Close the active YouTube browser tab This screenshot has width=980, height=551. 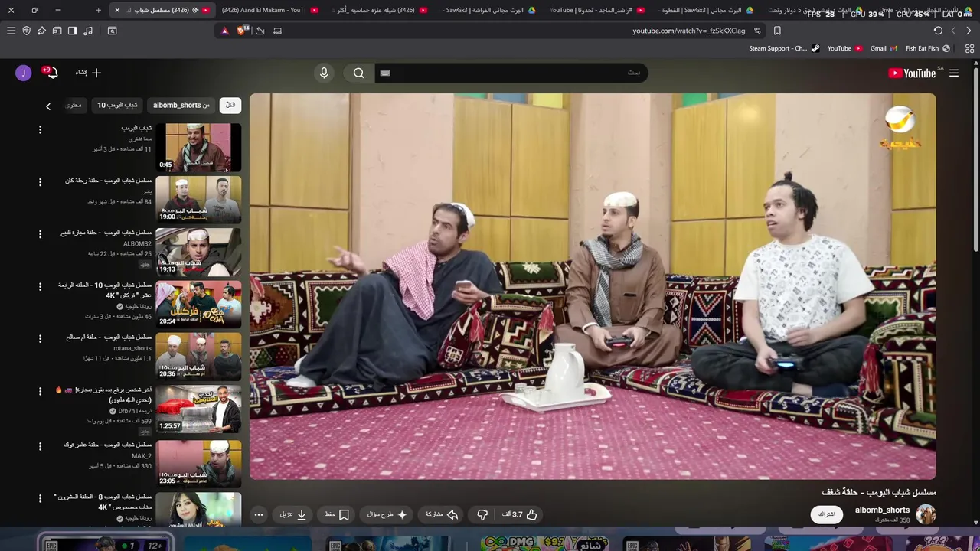click(117, 10)
